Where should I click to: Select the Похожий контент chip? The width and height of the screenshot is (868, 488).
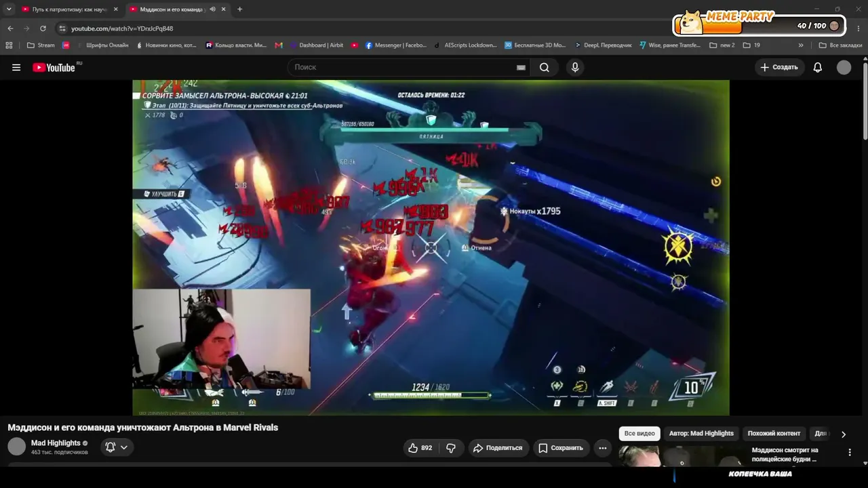[774, 434]
